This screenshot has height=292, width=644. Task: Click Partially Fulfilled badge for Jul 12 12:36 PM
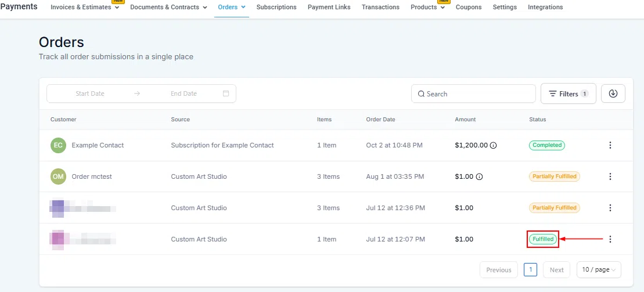point(555,208)
